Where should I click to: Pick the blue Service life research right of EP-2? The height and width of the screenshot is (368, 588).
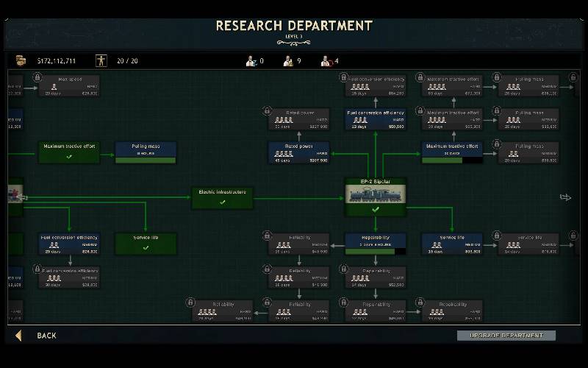452,243
